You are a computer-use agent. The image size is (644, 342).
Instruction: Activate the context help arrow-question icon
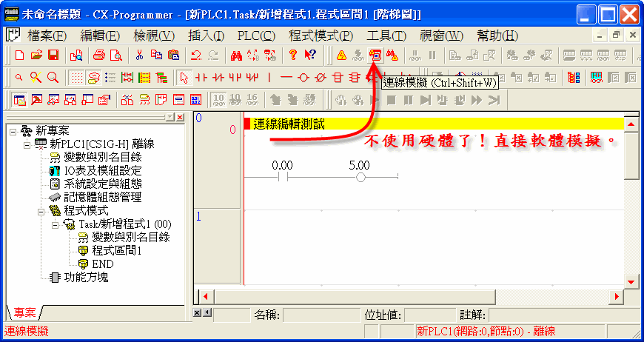pos(310,55)
